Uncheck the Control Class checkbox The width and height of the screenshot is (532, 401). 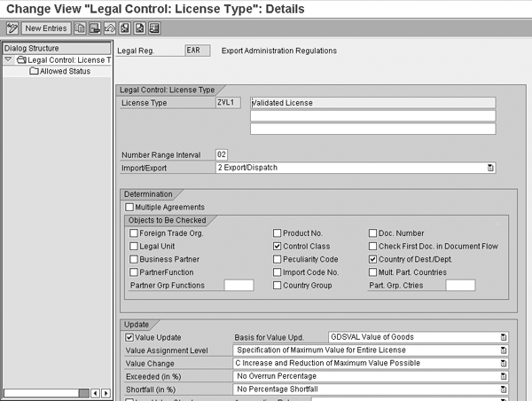pyautogui.click(x=278, y=246)
